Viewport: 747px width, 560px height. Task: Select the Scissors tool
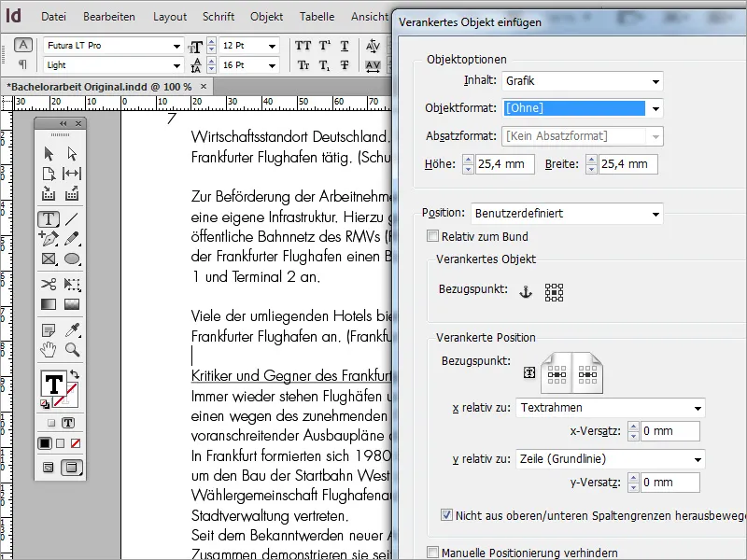pos(49,285)
